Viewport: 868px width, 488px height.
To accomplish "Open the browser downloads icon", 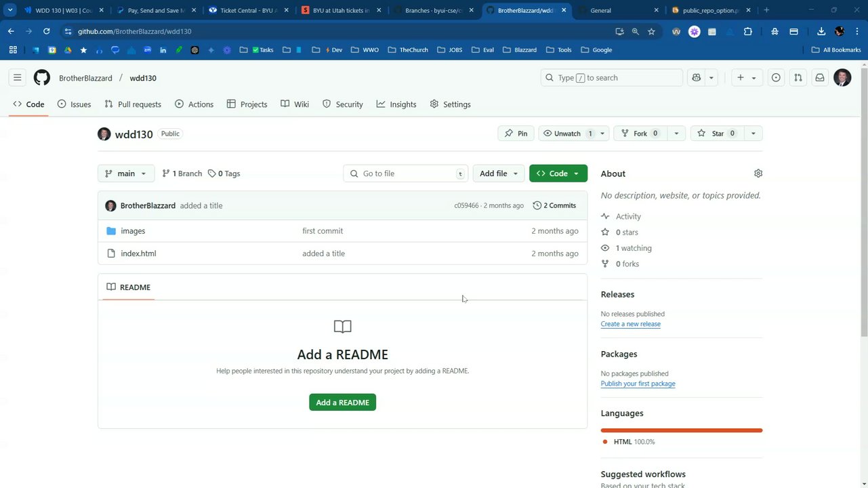I will [x=821, y=31].
